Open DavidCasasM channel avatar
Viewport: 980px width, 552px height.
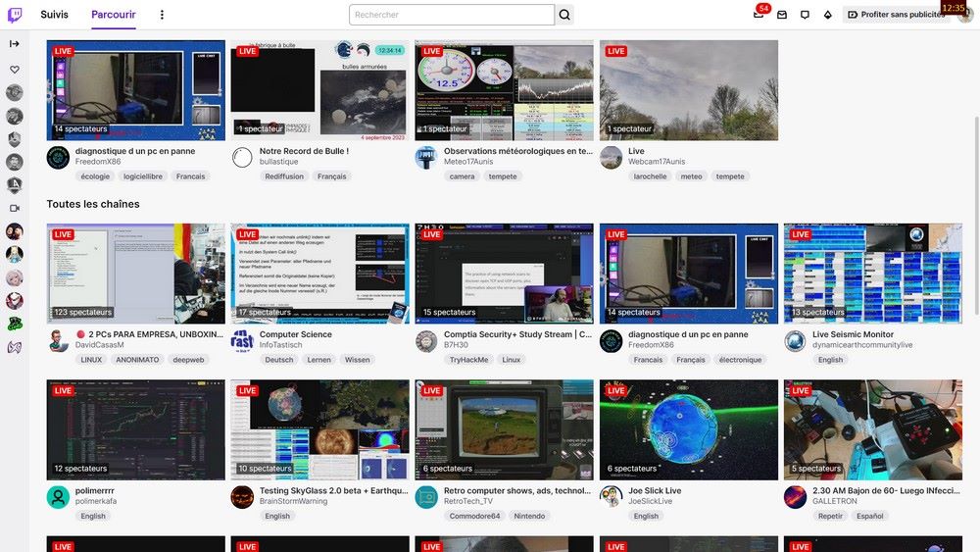coord(58,340)
